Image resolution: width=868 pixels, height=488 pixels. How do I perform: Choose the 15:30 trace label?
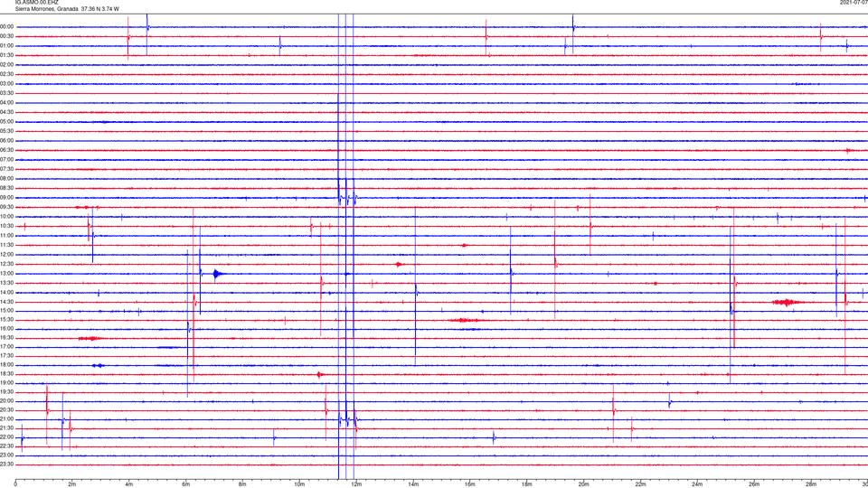[7, 320]
